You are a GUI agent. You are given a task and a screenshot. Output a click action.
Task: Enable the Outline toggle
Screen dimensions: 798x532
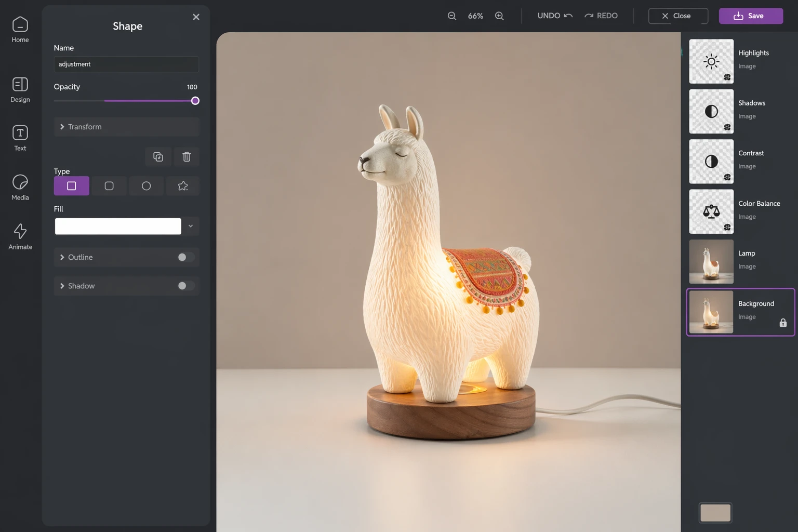tap(185, 257)
